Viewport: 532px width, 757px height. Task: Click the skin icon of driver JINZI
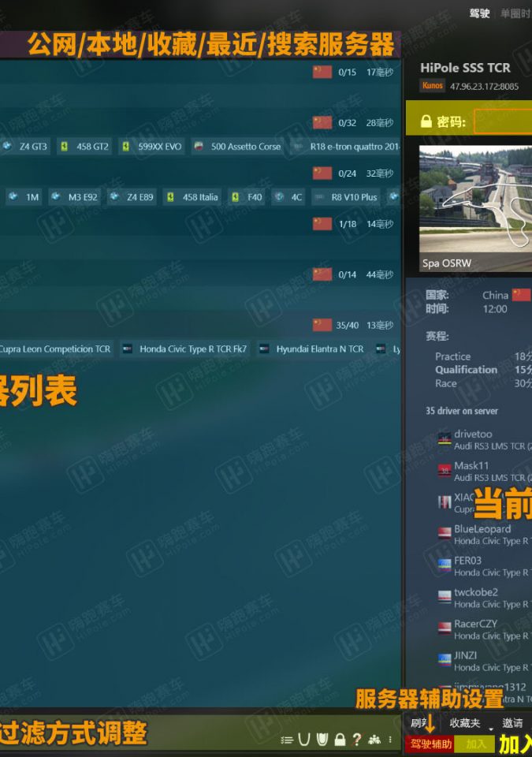[x=445, y=661]
